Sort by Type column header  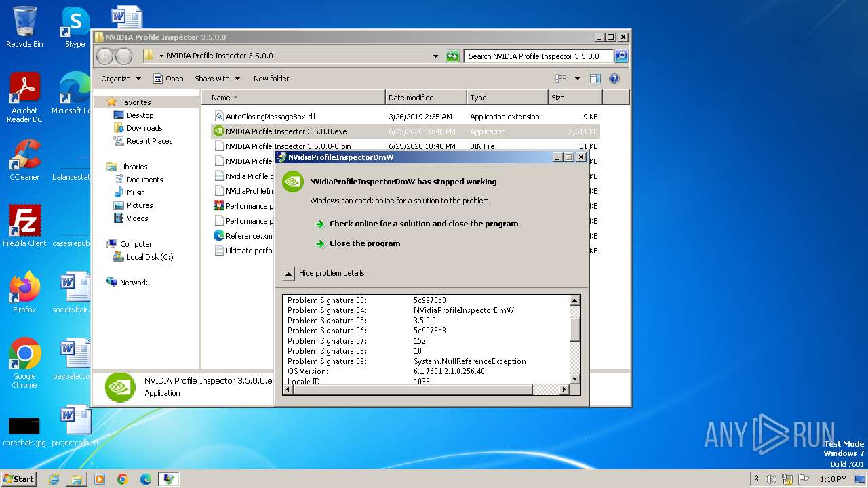point(507,98)
